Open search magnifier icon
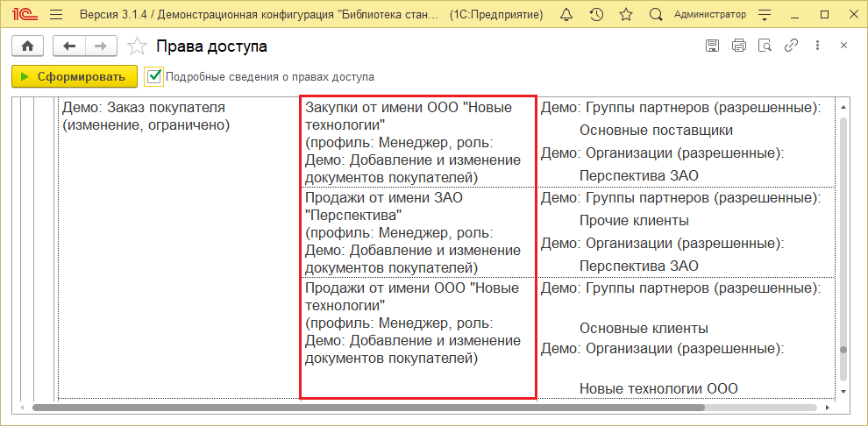This screenshot has height=426, width=868. pos(656,15)
